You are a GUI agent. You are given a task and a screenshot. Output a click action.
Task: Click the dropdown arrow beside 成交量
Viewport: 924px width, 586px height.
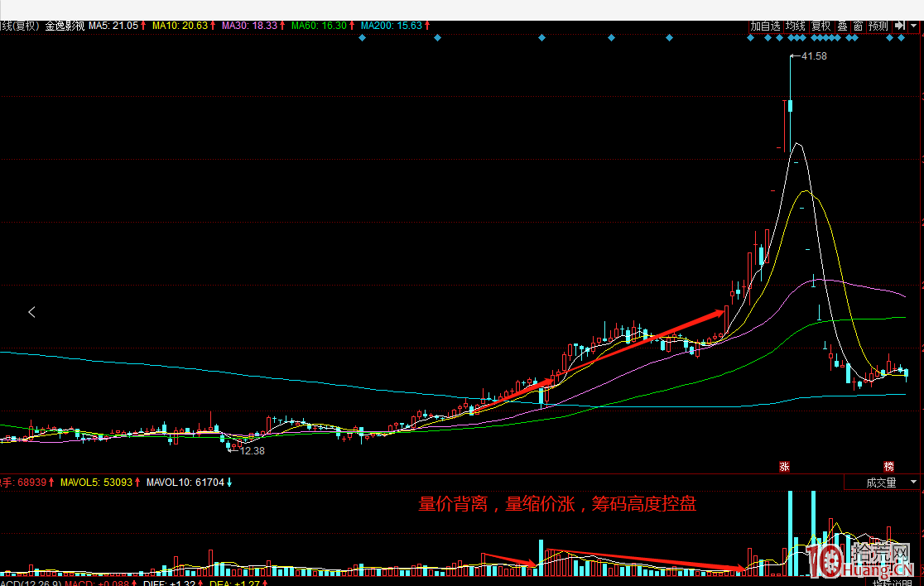[913, 483]
